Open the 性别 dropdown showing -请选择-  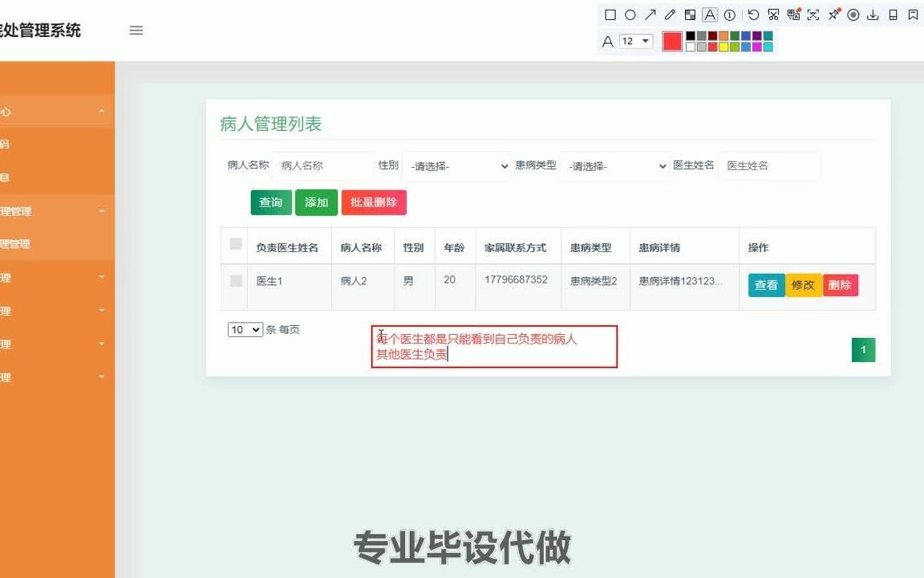point(456,166)
